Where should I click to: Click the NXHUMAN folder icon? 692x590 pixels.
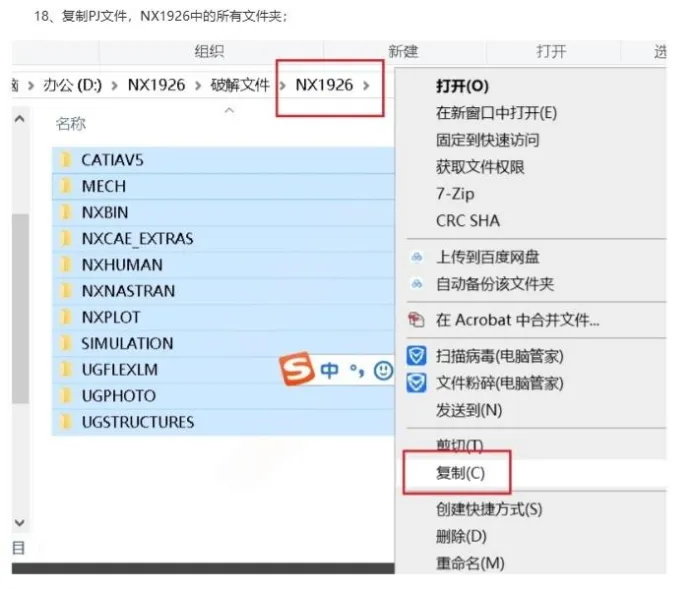click(66, 264)
